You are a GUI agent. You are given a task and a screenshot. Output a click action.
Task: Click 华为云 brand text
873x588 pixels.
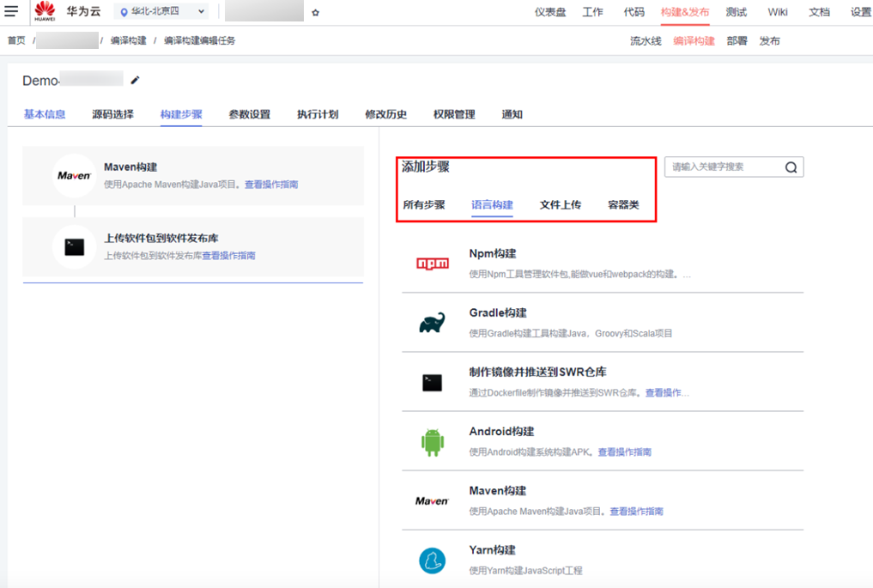click(x=83, y=11)
